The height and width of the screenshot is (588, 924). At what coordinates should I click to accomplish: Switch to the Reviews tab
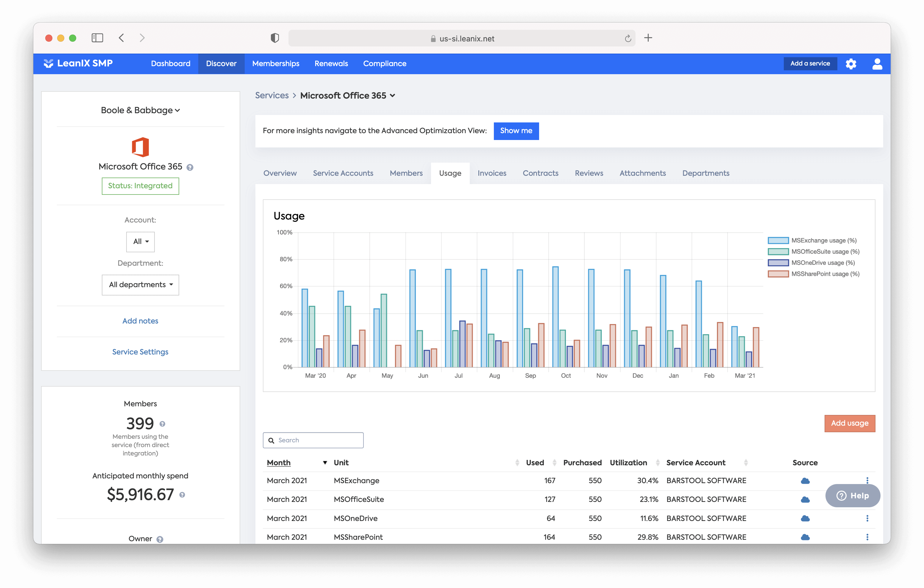pos(589,173)
